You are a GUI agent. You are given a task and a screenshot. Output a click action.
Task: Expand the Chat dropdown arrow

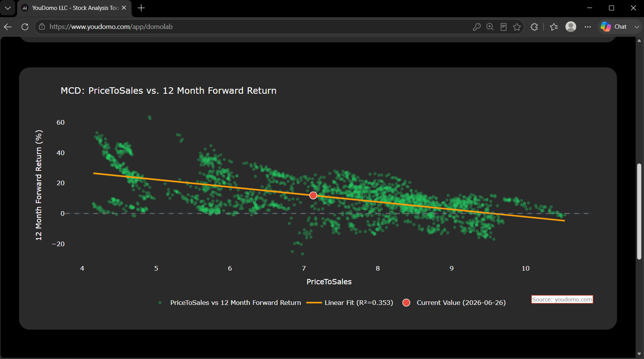click(637, 27)
